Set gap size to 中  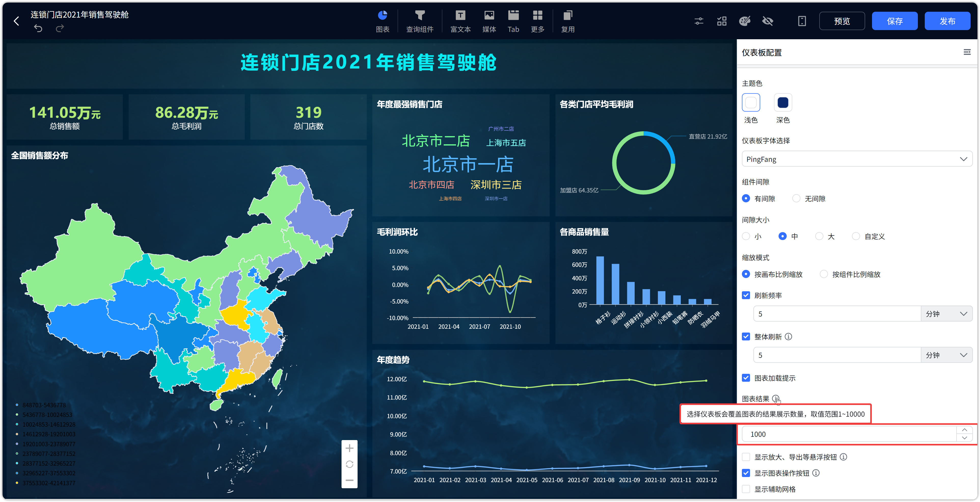[783, 236]
